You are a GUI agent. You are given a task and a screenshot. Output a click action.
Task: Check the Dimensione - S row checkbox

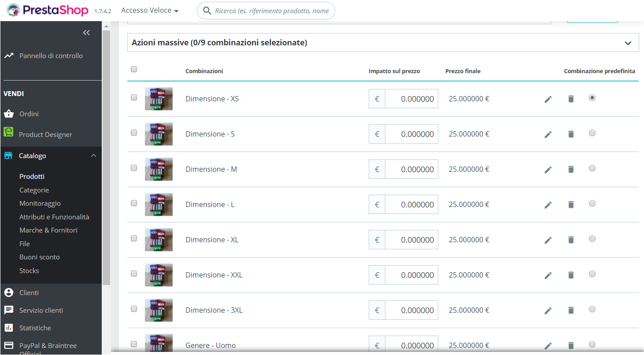[134, 133]
